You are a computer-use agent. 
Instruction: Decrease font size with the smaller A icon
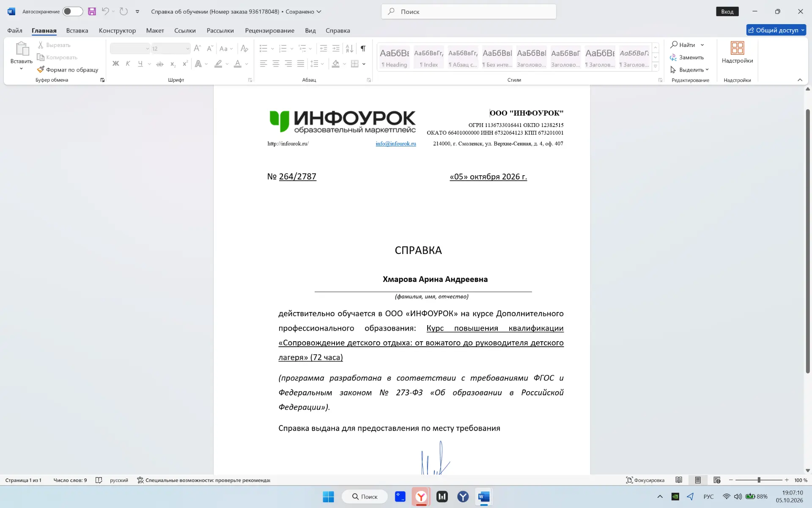click(x=209, y=49)
